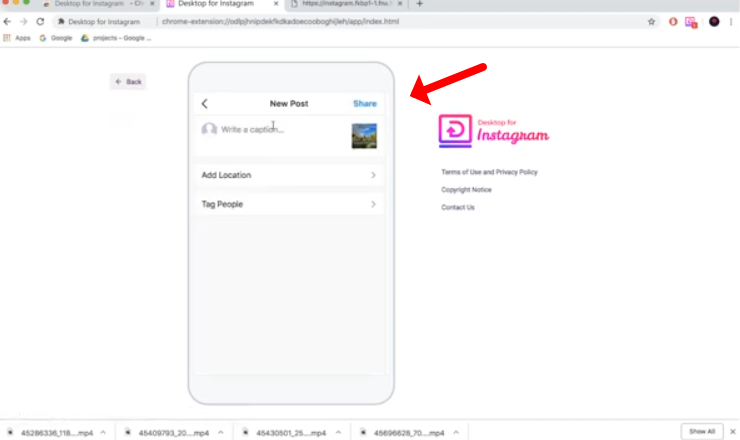Click the profile avatar next to caption
This screenshot has width=740, height=440.
(x=209, y=129)
